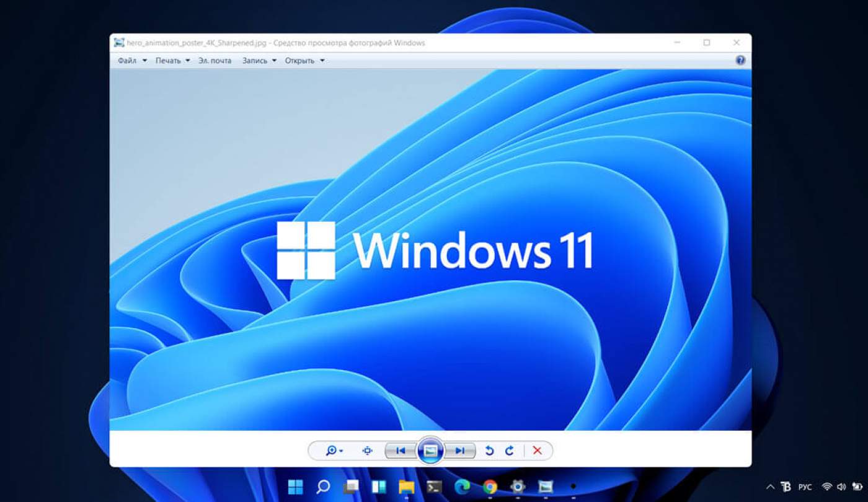Screen dimensions: 868x502
Task: Open the Wi-Fi network tray icon
Action: click(826, 487)
